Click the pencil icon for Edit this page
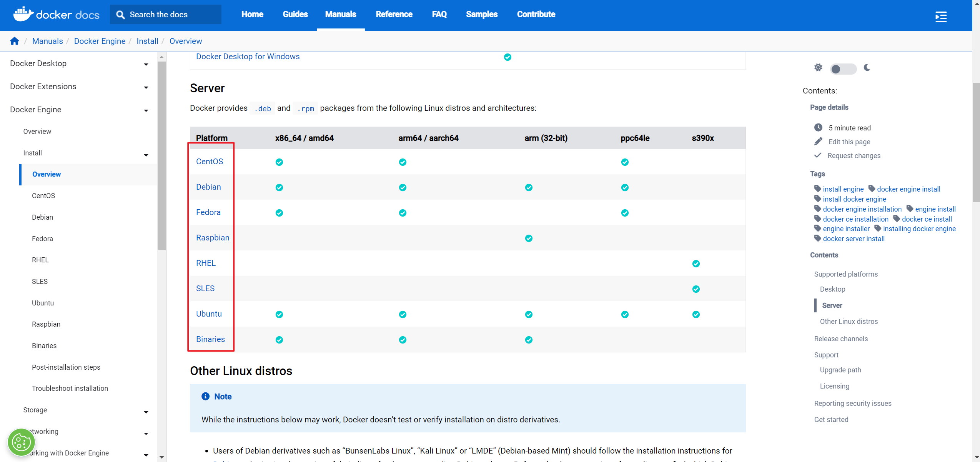Screen dimensions: 980x462 click(818, 142)
